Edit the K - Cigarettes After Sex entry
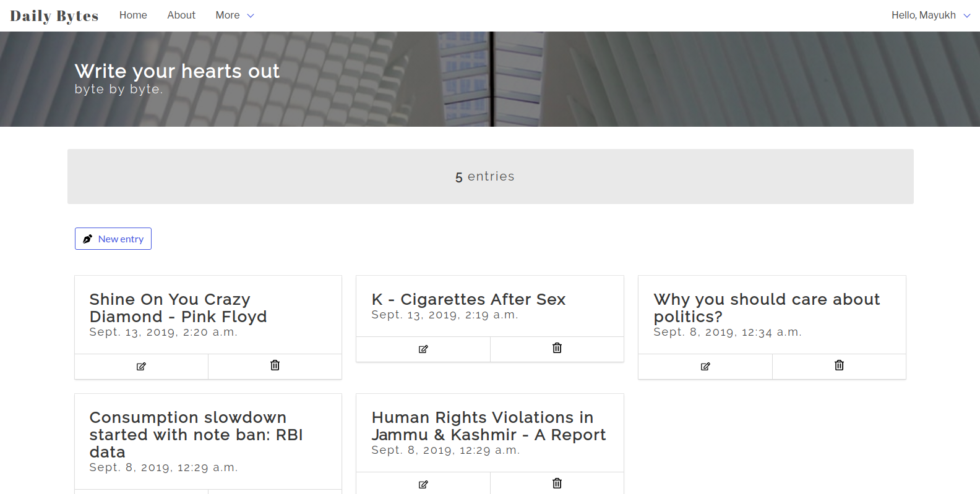Viewport: 980px width, 494px height. [423, 349]
